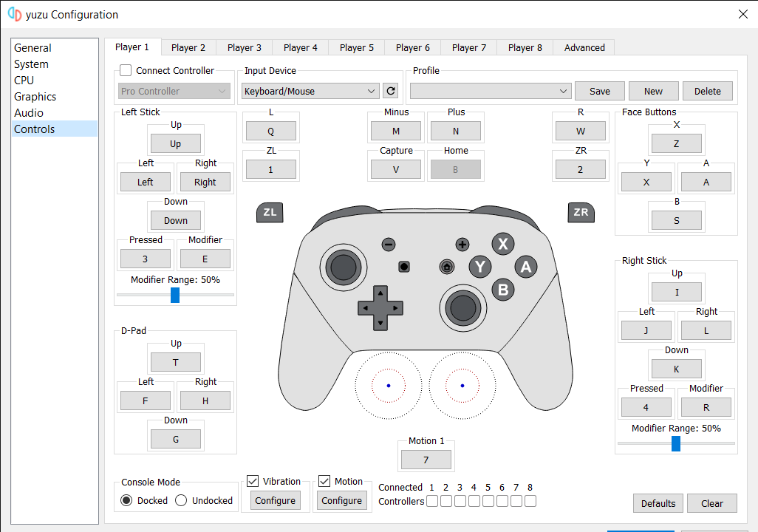Open the System settings category
758x532 pixels.
(x=54, y=64)
